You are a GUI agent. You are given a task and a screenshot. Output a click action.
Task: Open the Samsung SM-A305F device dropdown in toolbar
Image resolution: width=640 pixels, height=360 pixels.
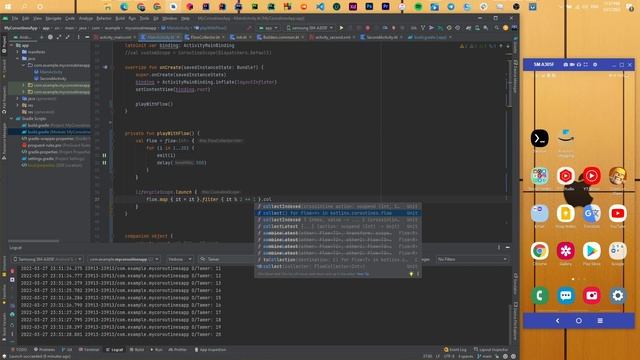coord(310,28)
